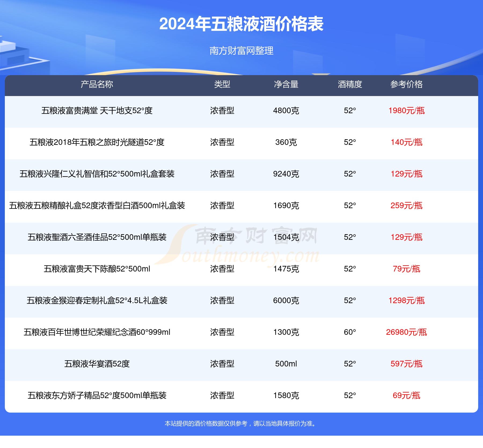This screenshot has width=483, height=448.
Task: Click price 79元/瓶
Action: pos(407,269)
